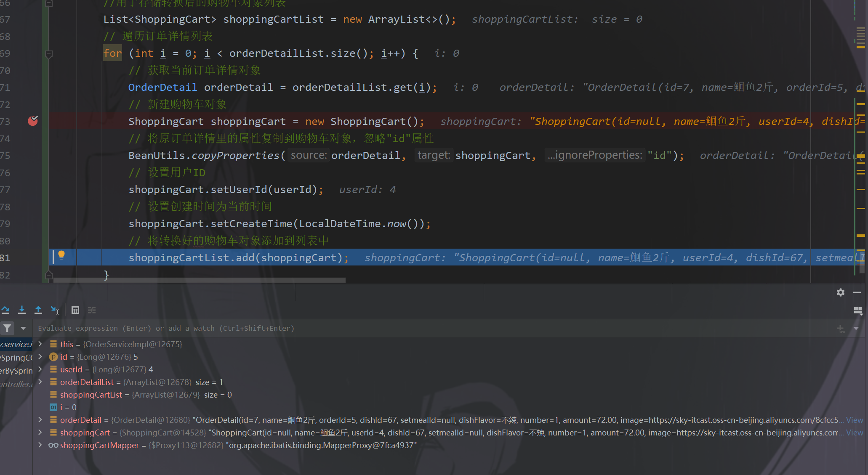
Task: Click the intention lightbulb on line 81
Action: 61,255
